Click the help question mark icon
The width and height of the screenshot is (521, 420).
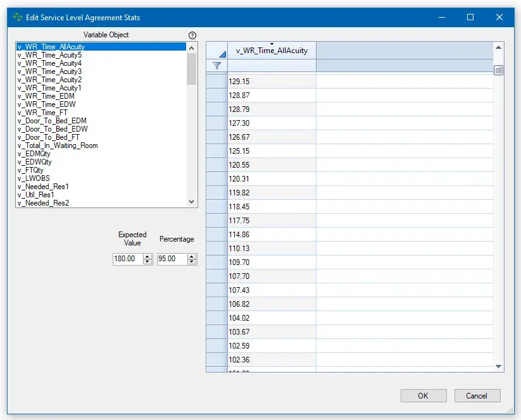pos(192,35)
